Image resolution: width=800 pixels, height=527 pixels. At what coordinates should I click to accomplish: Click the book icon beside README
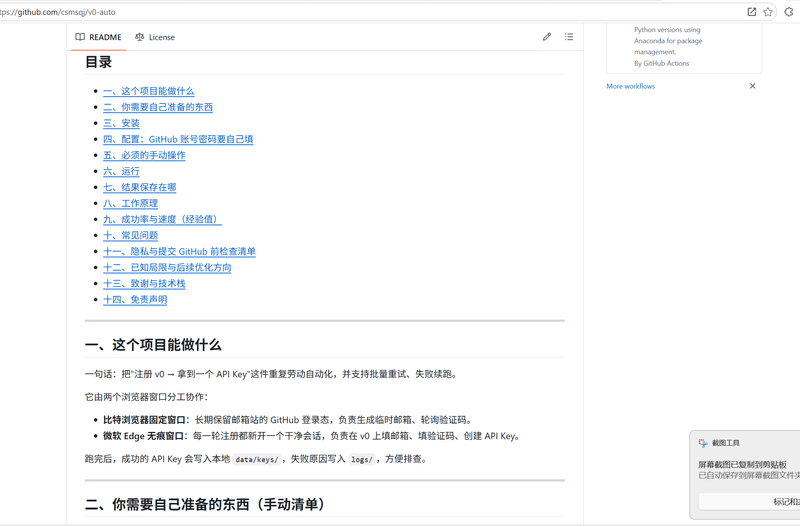point(80,37)
